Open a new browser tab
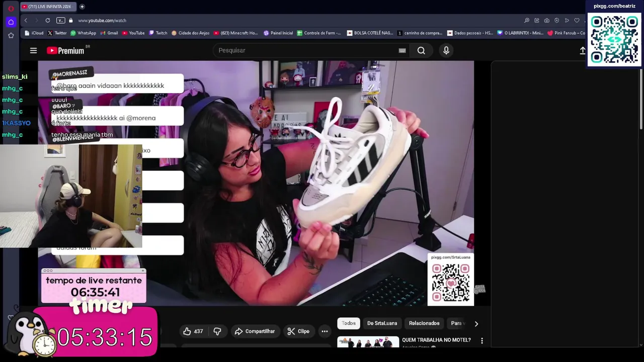 82,7
